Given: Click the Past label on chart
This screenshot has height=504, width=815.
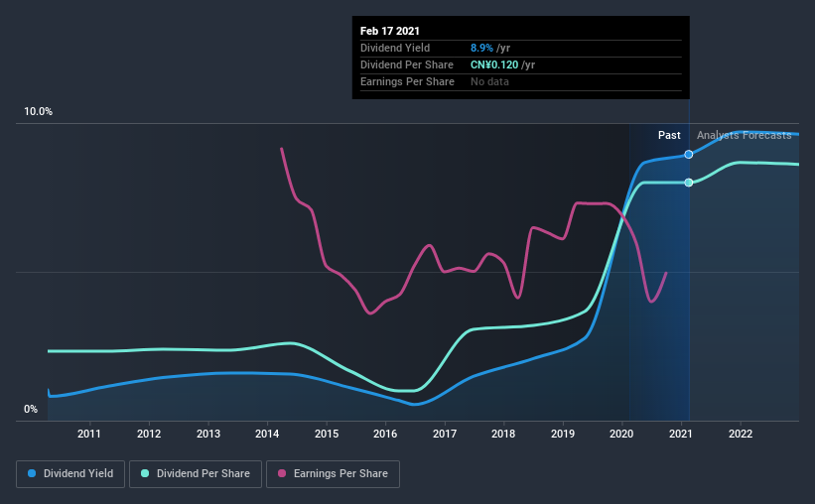Looking at the screenshot, I should point(669,135).
